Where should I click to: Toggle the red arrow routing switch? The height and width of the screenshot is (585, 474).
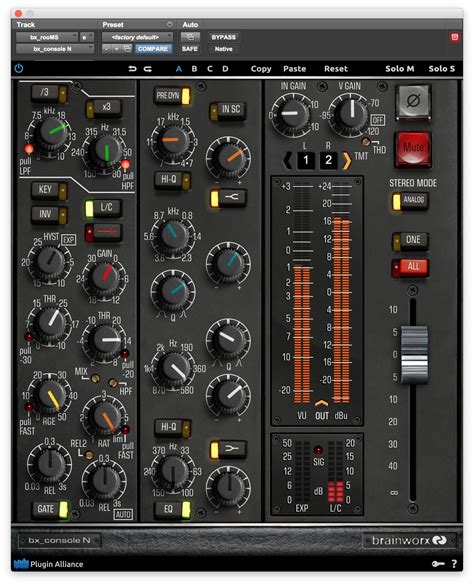pos(104,232)
